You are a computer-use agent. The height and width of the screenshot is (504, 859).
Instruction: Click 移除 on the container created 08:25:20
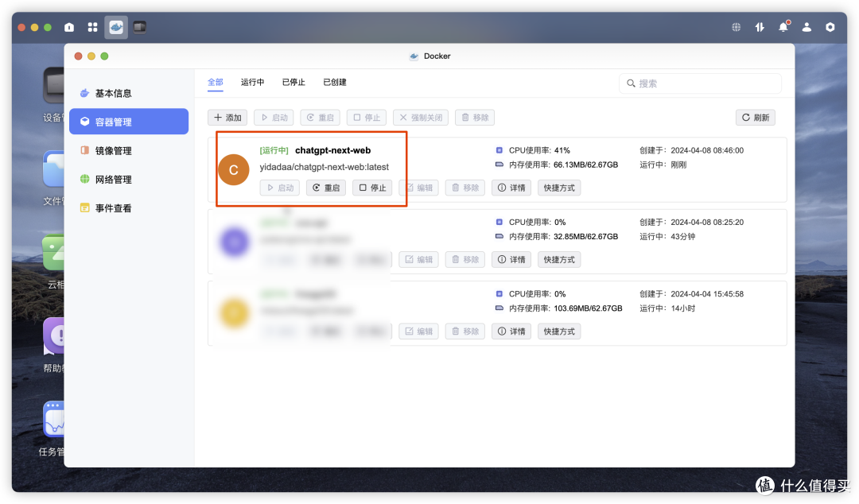[x=465, y=260]
